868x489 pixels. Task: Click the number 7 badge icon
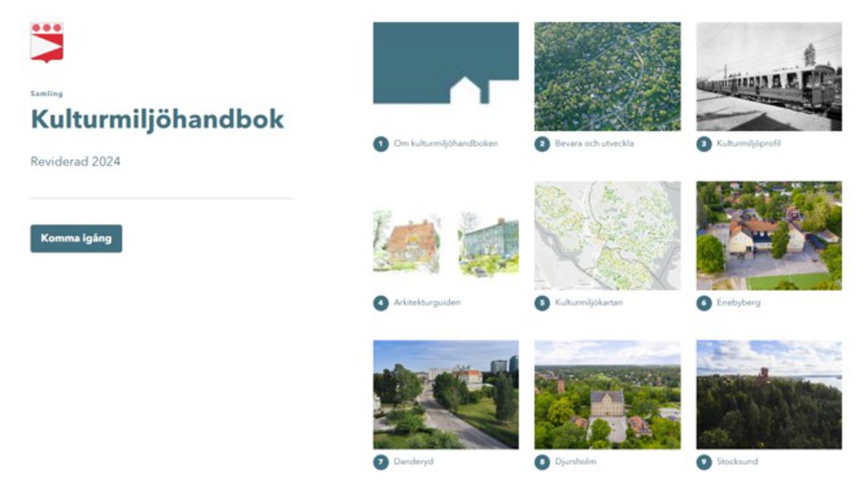381,462
